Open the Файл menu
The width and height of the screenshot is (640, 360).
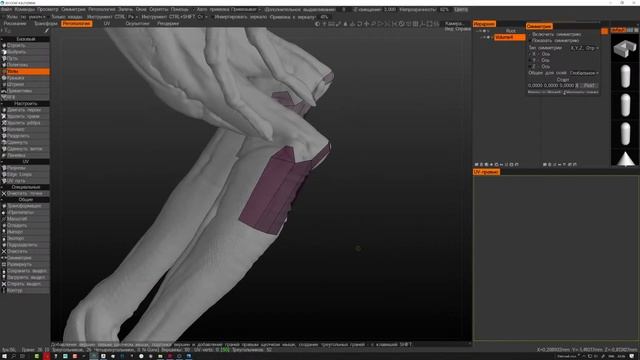(x=6, y=9)
